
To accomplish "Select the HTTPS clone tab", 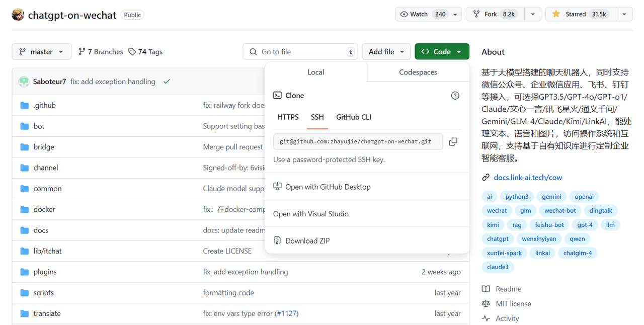I will pos(288,117).
